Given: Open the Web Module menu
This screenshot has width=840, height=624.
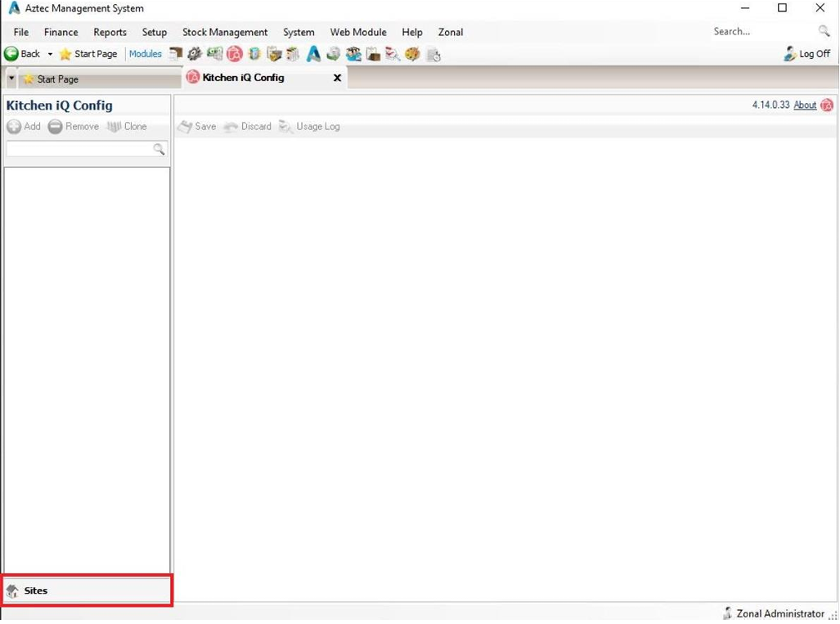Looking at the screenshot, I should point(357,32).
